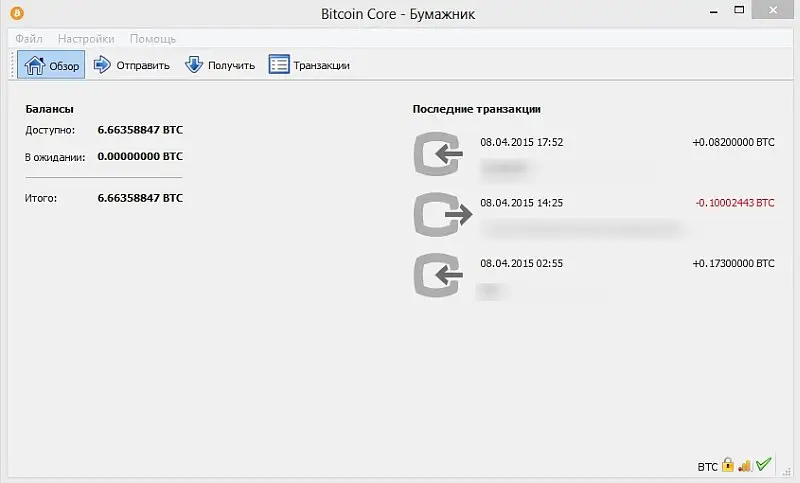Open the Отправить send tab
This screenshot has height=483, width=800.
coord(132,65)
